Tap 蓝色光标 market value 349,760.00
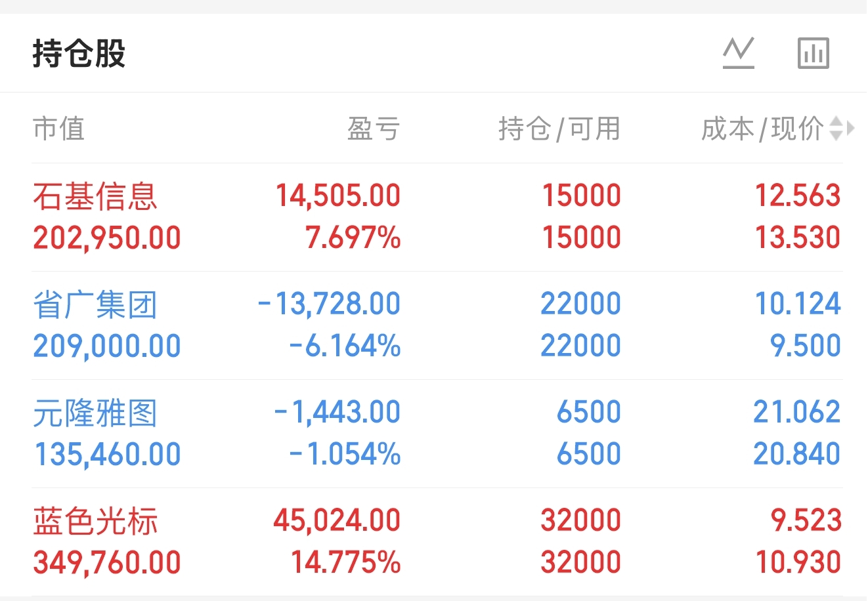 107,563
